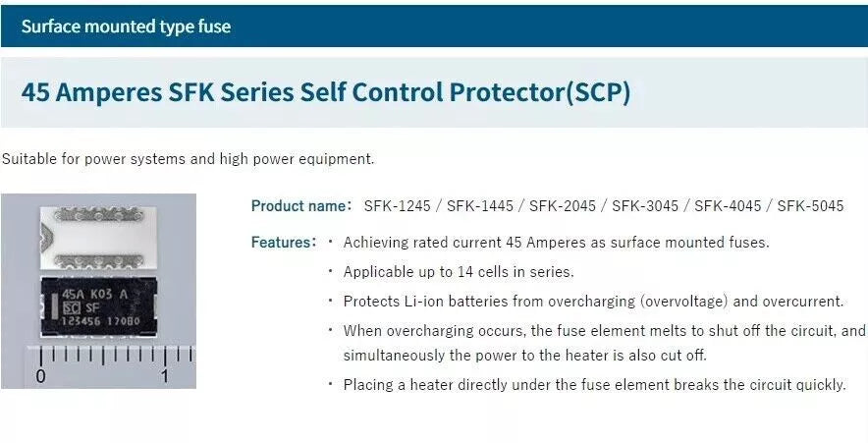Click the Product name label
Viewport: 868px width, 443px height.
(301, 206)
